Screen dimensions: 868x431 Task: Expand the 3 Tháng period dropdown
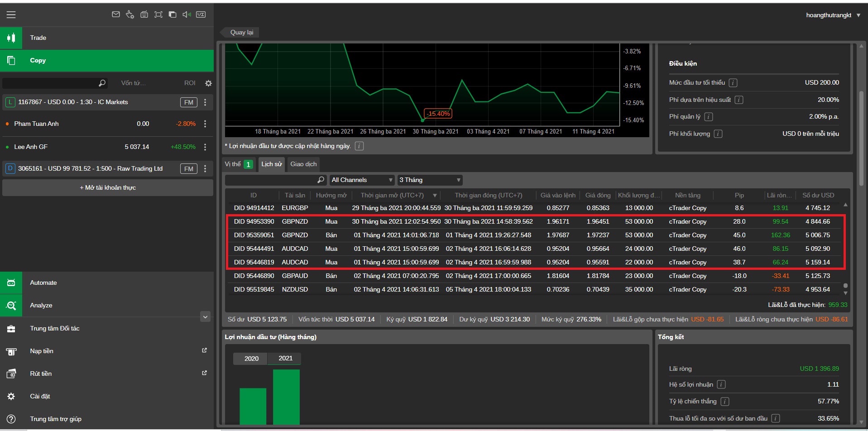(x=429, y=180)
